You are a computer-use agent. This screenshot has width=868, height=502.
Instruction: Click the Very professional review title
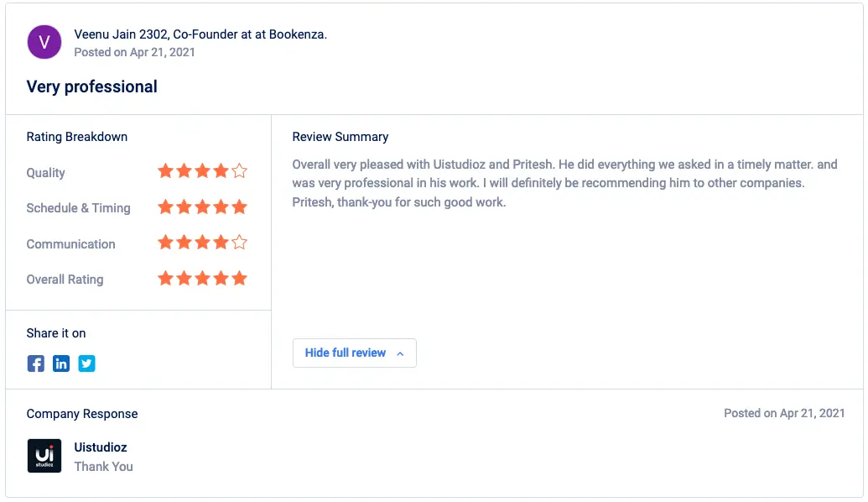coord(92,86)
